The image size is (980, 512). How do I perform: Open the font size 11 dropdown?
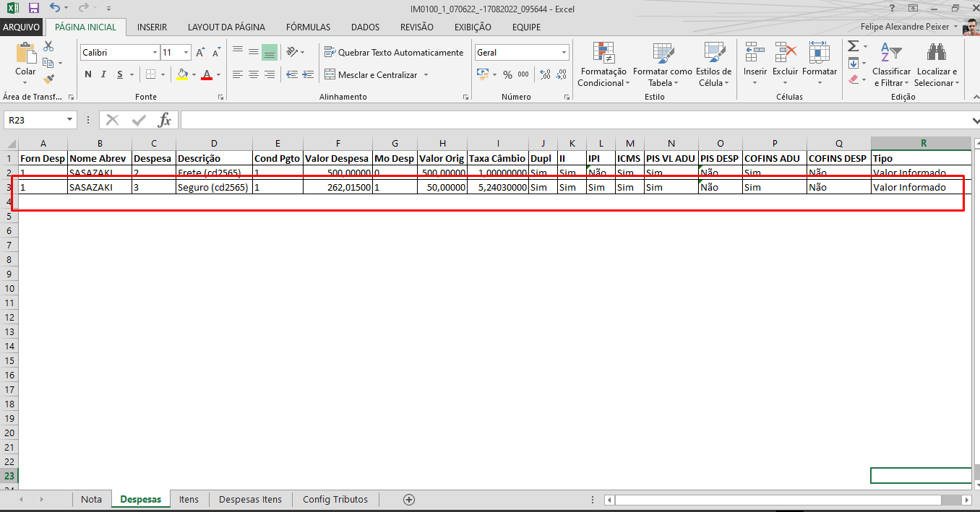[186, 53]
